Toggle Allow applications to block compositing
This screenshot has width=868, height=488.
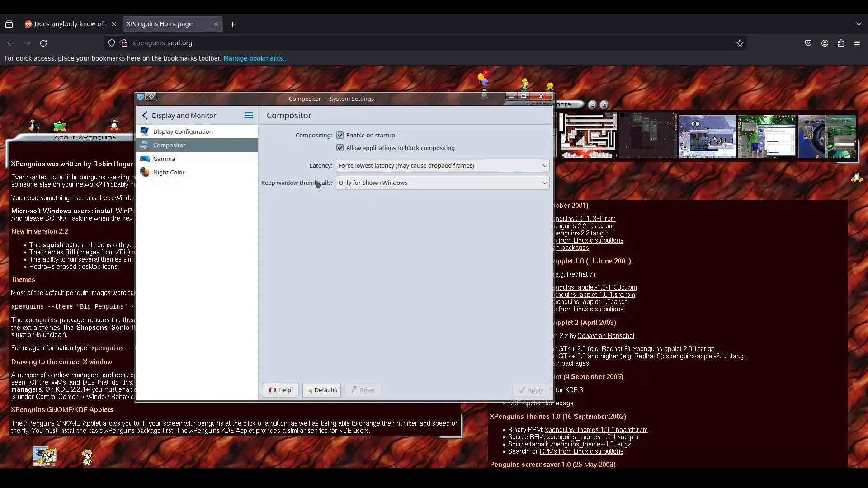point(340,148)
